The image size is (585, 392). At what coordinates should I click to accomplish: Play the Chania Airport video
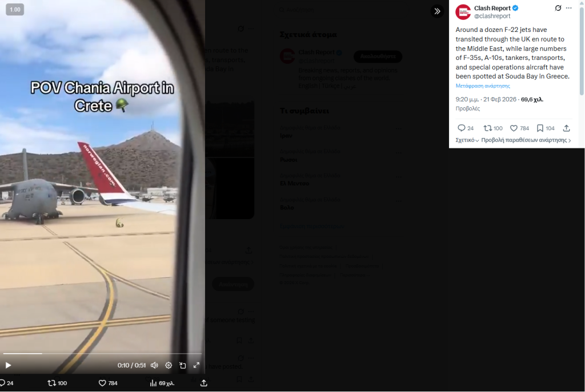8,366
